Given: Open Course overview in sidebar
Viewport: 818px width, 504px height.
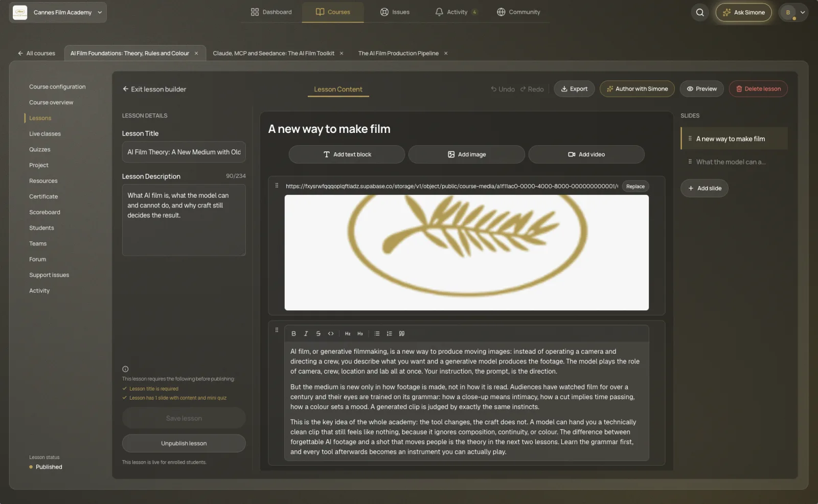Looking at the screenshot, I should [51, 103].
